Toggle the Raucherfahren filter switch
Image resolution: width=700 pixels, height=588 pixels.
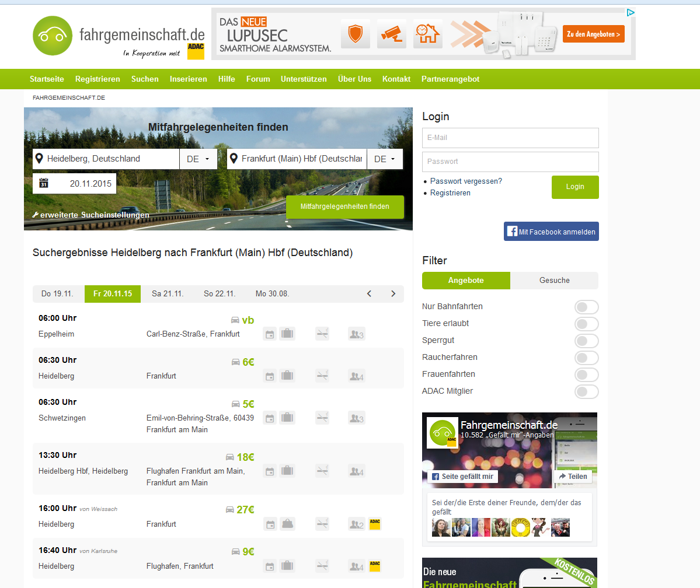587,358
